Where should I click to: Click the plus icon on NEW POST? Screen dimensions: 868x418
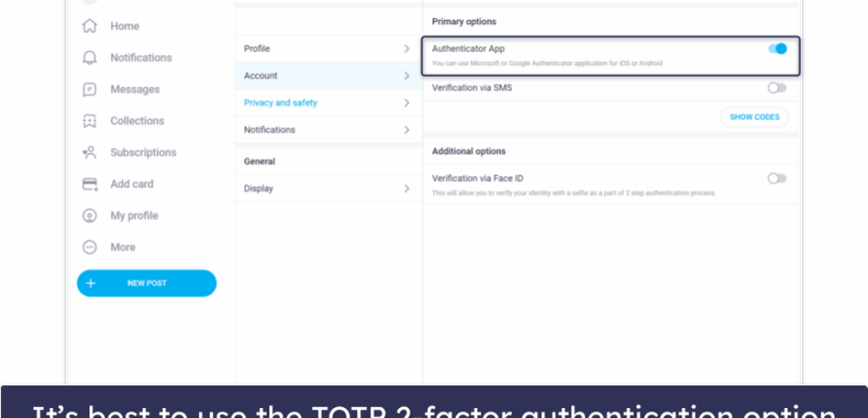pyautogui.click(x=91, y=283)
